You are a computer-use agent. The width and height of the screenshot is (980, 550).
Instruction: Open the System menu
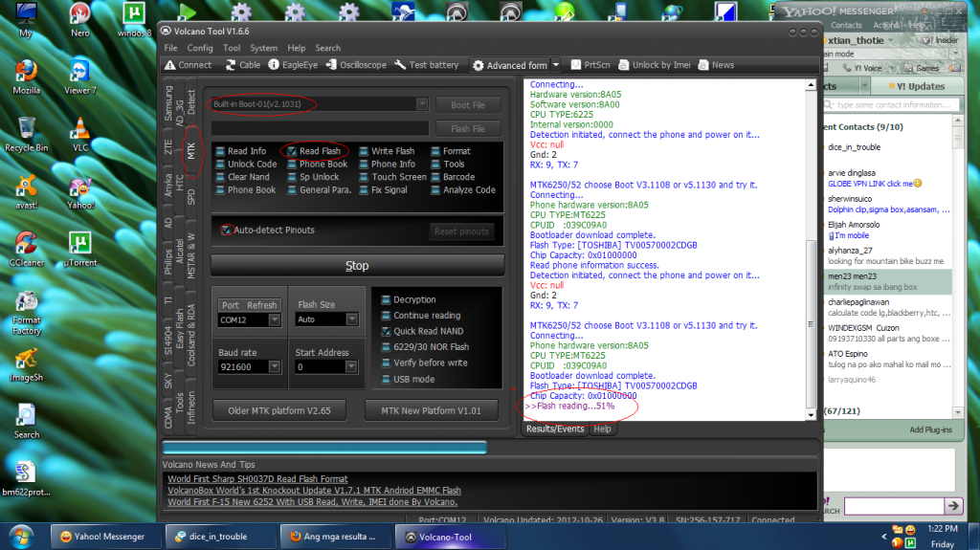point(264,48)
